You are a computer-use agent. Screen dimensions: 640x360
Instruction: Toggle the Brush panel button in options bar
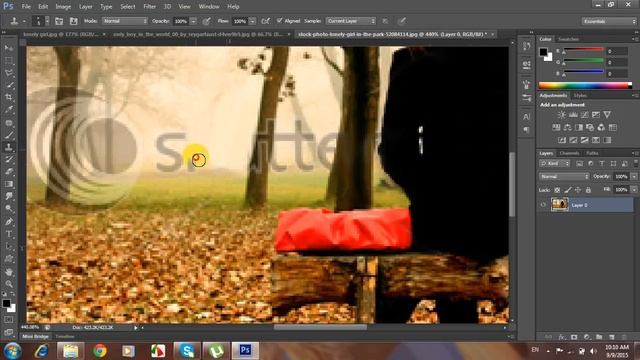(59, 21)
